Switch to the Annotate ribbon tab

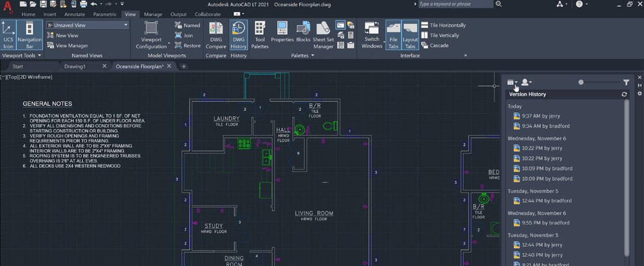pyautogui.click(x=75, y=14)
